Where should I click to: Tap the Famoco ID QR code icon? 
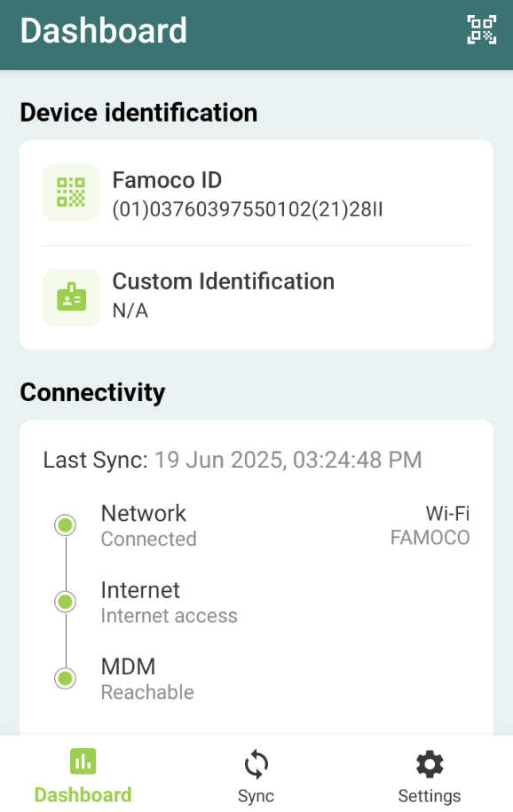pyautogui.click(x=71, y=192)
